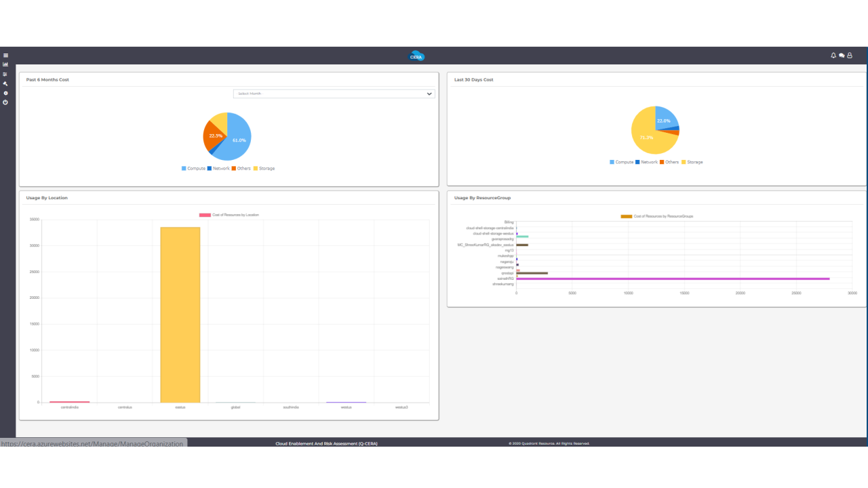Screen dimensions: 868x488
Task: Click the long magenta sainathRG bar
Action: (x=673, y=279)
